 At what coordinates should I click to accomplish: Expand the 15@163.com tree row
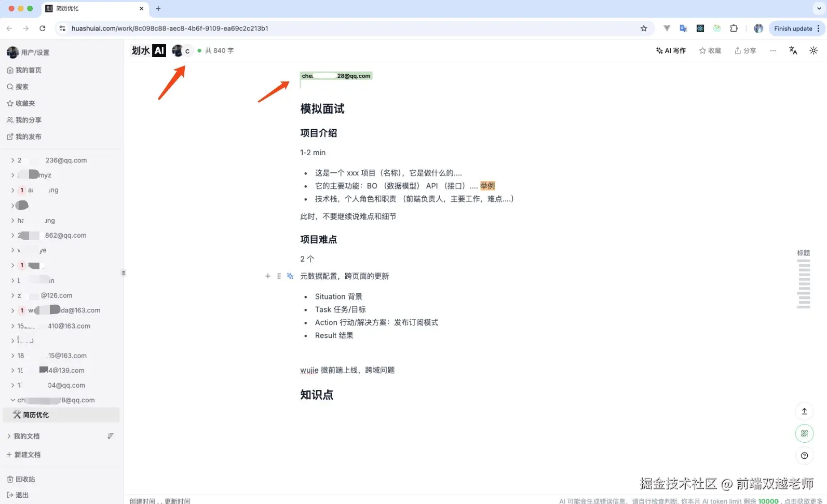(12, 356)
